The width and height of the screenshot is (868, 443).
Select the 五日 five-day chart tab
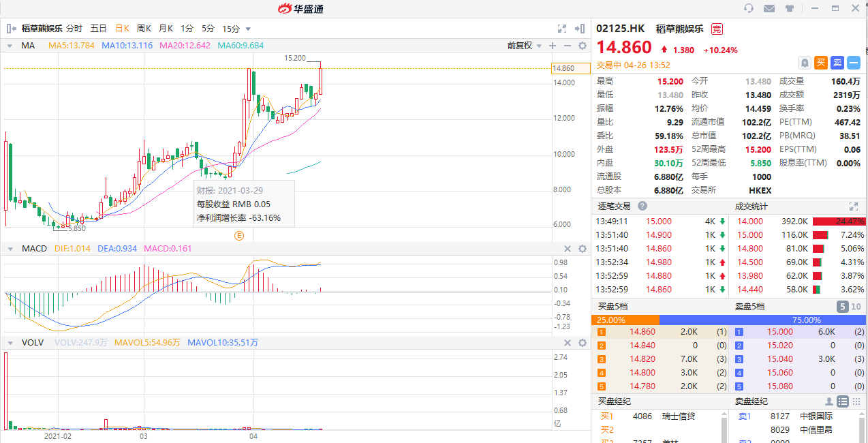tap(99, 29)
